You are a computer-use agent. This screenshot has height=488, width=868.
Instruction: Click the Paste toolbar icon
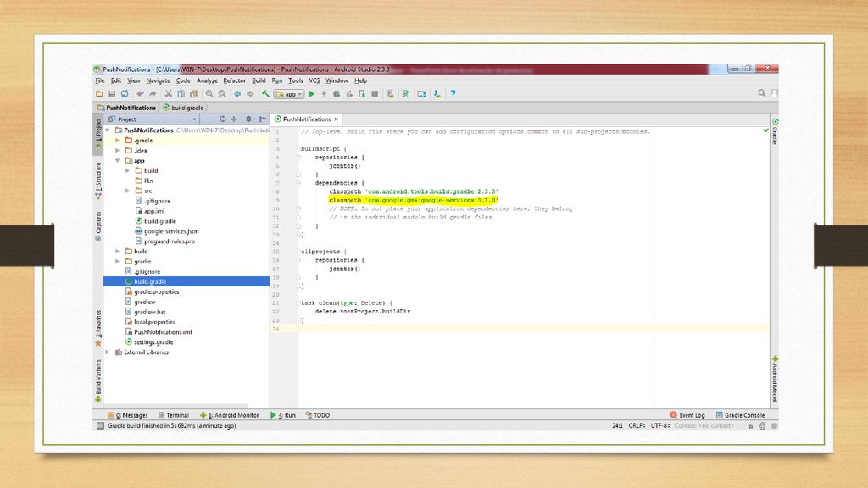pyautogui.click(x=194, y=94)
